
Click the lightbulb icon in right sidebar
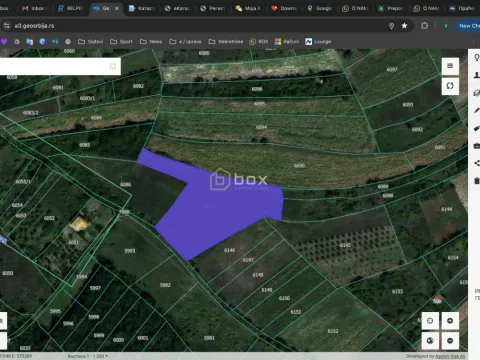pyautogui.click(x=477, y=57)
